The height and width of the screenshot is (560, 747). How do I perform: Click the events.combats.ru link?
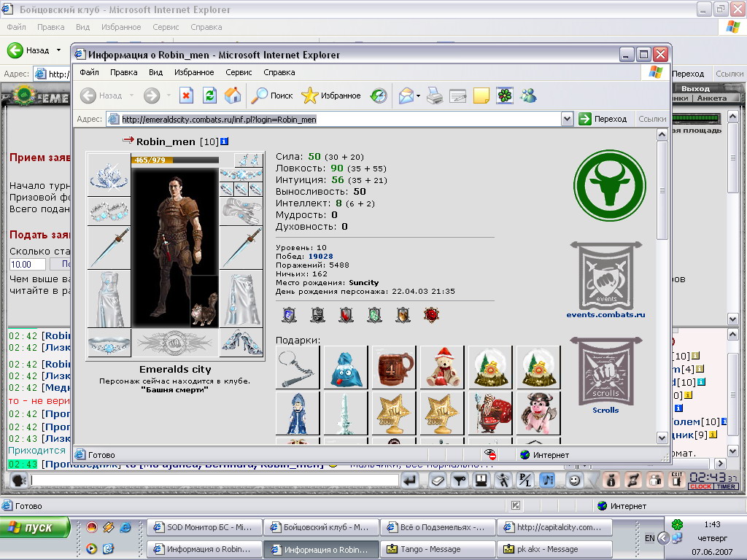coord(606,314)
